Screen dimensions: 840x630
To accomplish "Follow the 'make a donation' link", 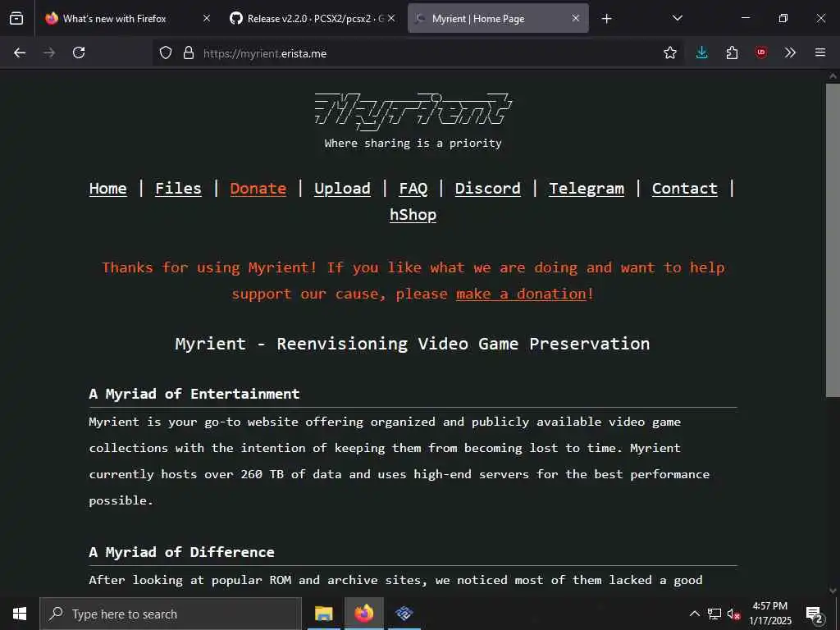I will (x=521, y=294).
